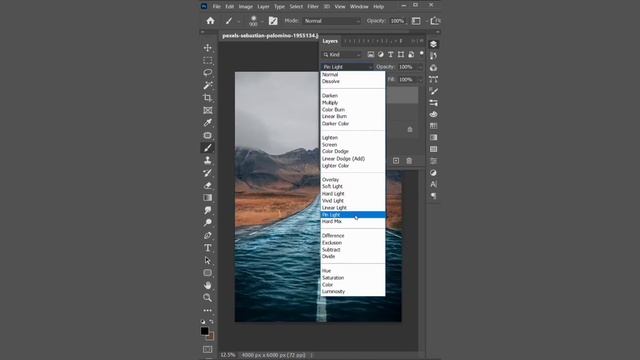This screenshot has height=360, width=640.
Task: Select the Move tool
Action: (207, 48)
